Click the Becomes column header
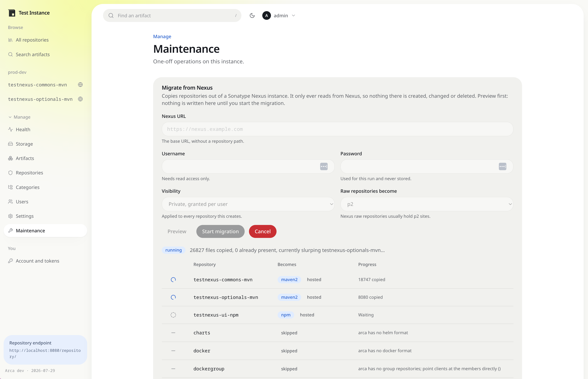588x379 pixels. click(287, 264)
